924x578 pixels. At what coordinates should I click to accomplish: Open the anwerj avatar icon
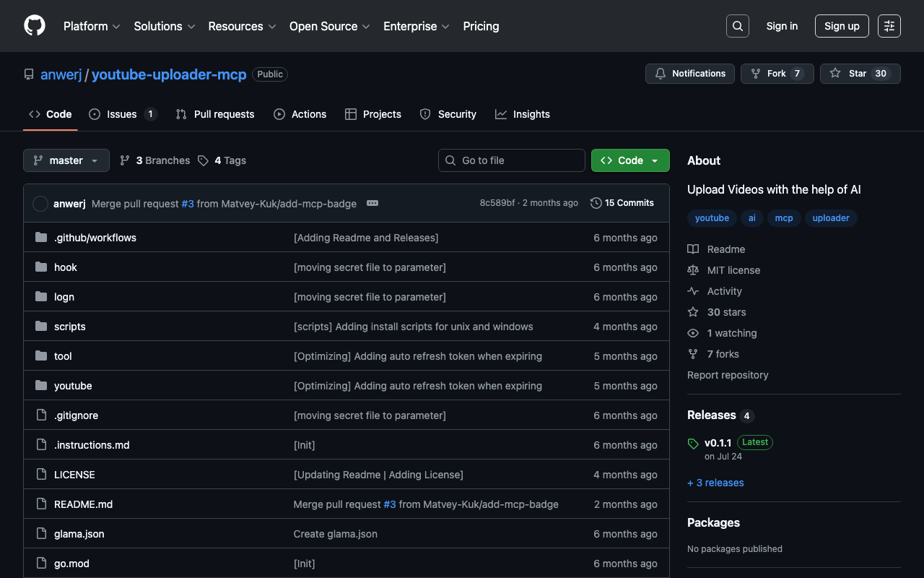[40, 204]
